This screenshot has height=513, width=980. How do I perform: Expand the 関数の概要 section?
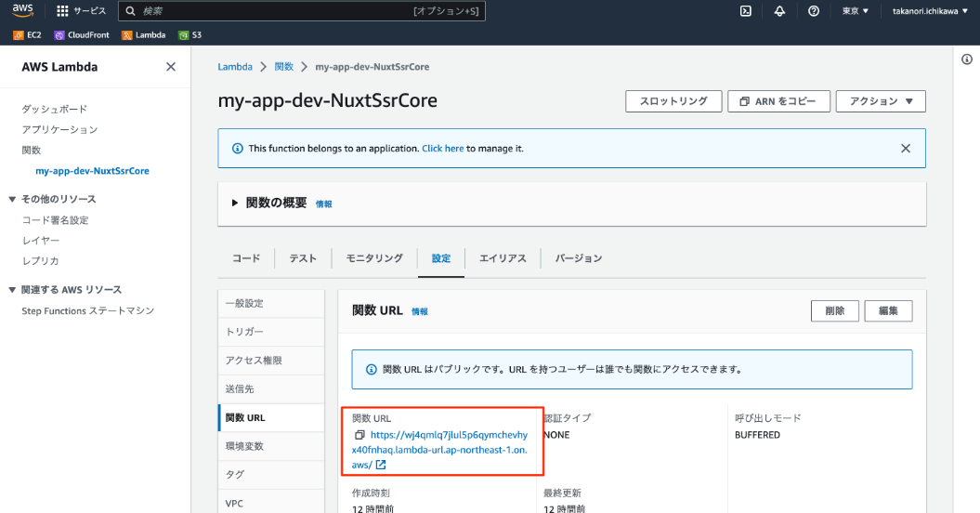(235, 203)
